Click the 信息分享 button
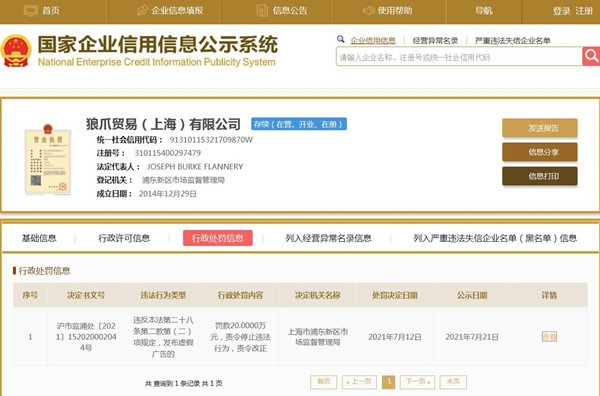Screen dimensions: 600x396 (540, 152)
